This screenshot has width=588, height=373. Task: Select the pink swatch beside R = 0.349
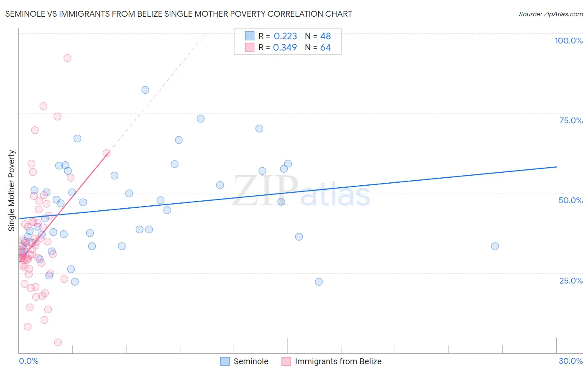tap(250, 47)
